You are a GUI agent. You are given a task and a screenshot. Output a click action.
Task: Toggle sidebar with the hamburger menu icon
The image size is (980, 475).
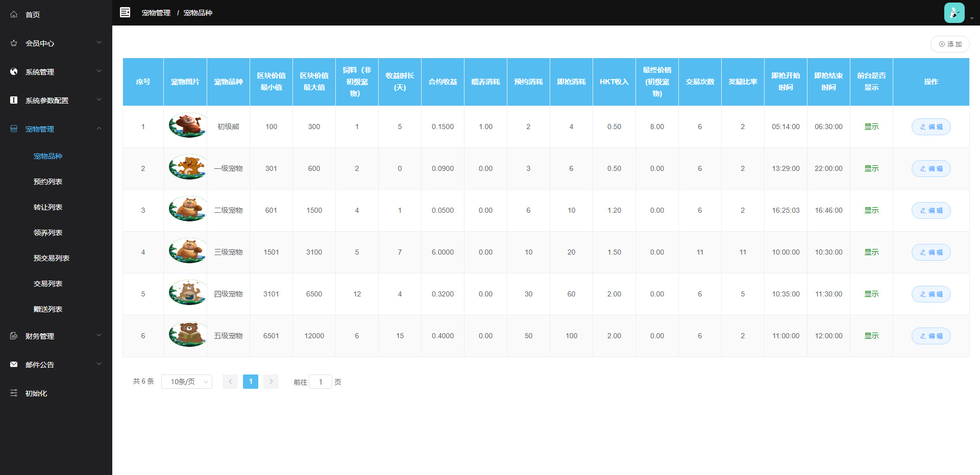[x=125, y=12]
